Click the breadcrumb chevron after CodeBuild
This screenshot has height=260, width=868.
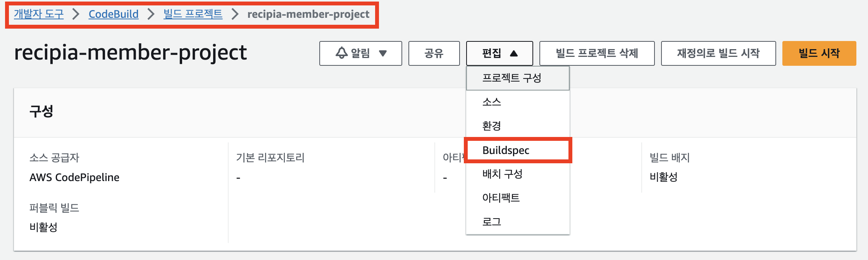point(151,14)
